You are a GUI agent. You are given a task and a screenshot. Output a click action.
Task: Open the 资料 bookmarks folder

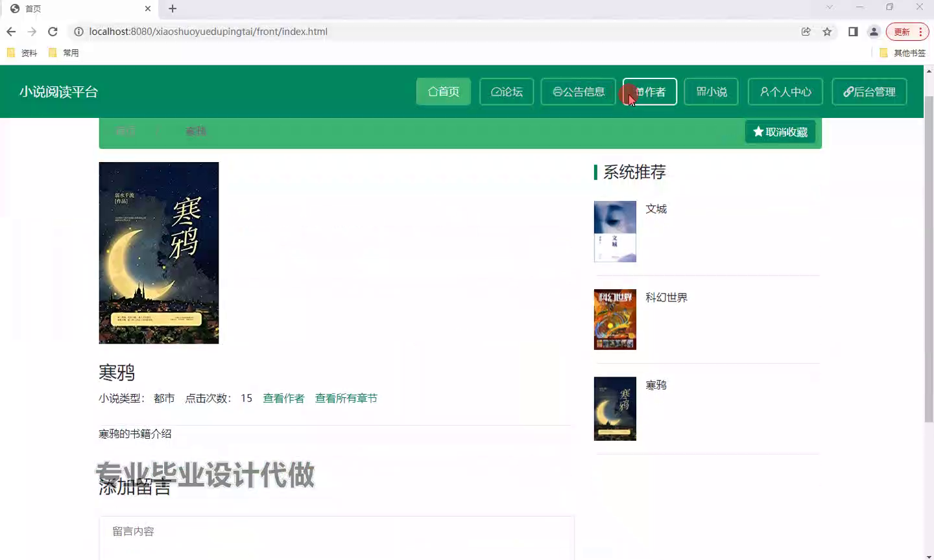[22, 52]
